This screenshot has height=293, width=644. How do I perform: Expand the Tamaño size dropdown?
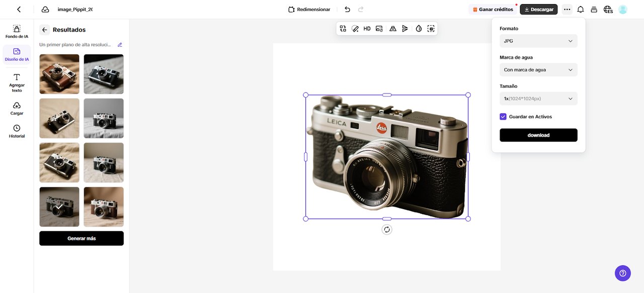pyautogui.click(x=538, y=99)
